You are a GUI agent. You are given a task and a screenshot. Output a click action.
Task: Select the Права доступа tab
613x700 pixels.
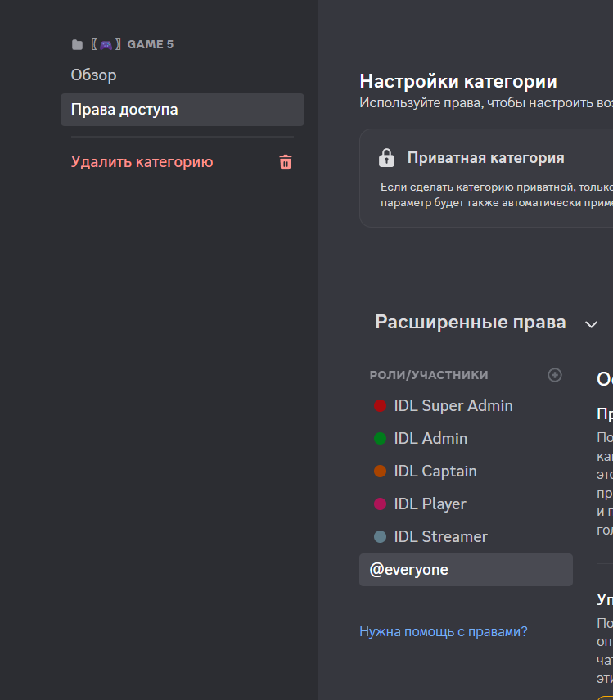point(124,110)
